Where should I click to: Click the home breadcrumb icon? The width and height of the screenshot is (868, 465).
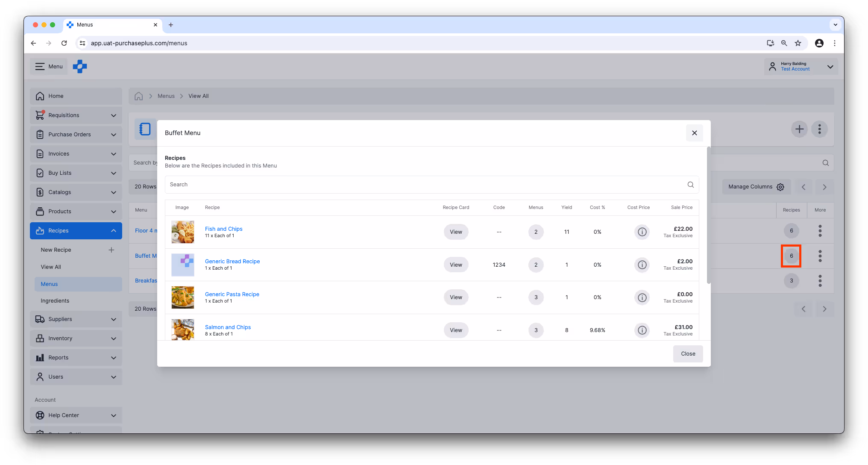pyautogui.click(x=139, y=96)
